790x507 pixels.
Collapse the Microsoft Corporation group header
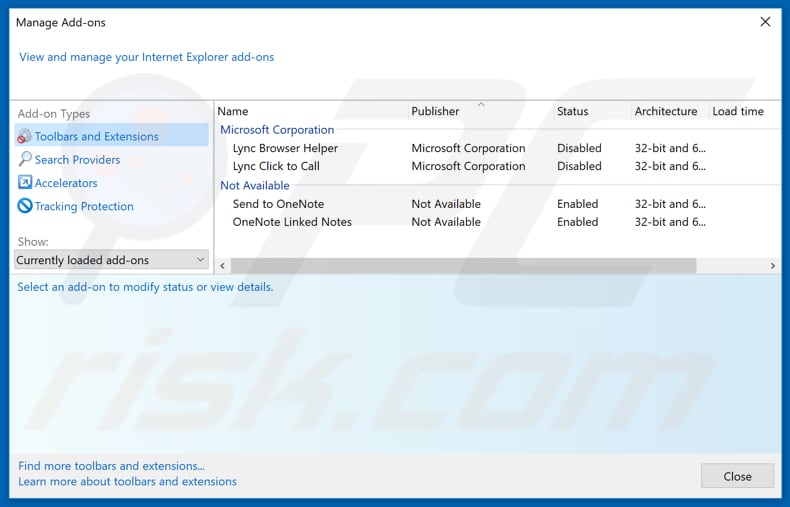277,130
